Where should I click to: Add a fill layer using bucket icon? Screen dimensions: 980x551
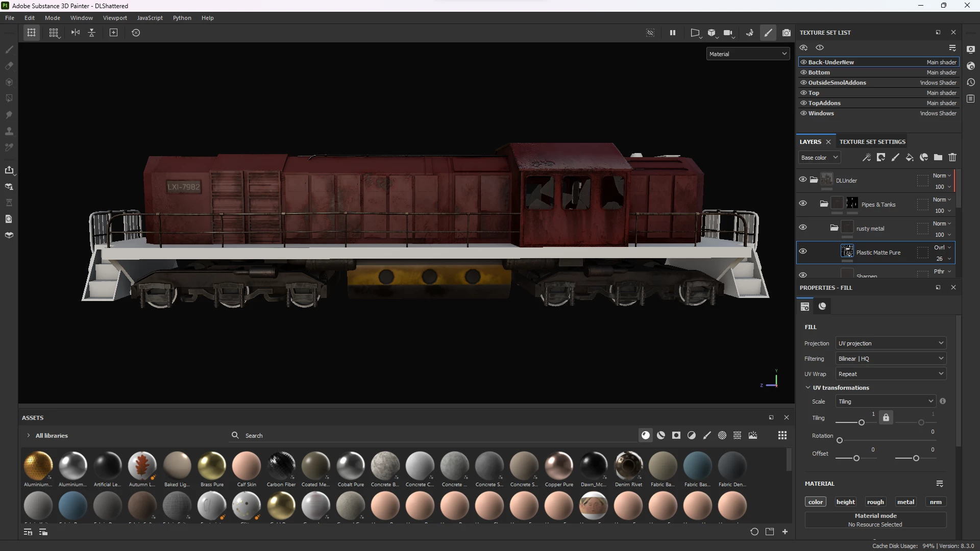(910, 158)
